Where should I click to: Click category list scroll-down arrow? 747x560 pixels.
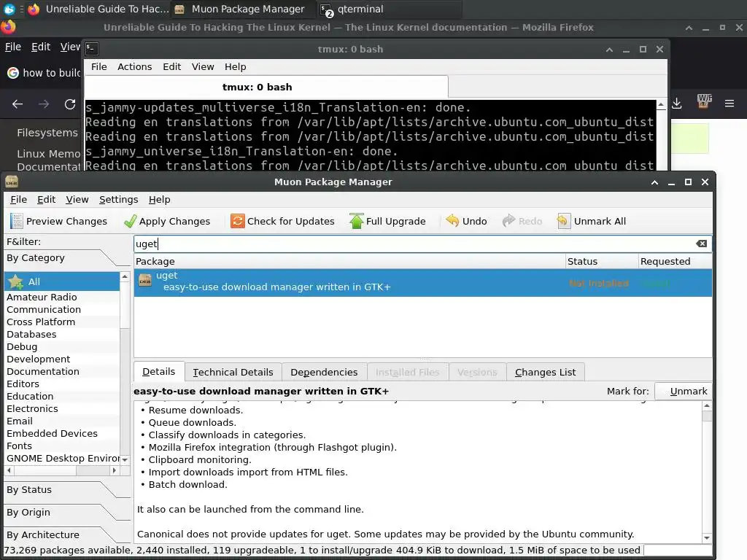125,459
